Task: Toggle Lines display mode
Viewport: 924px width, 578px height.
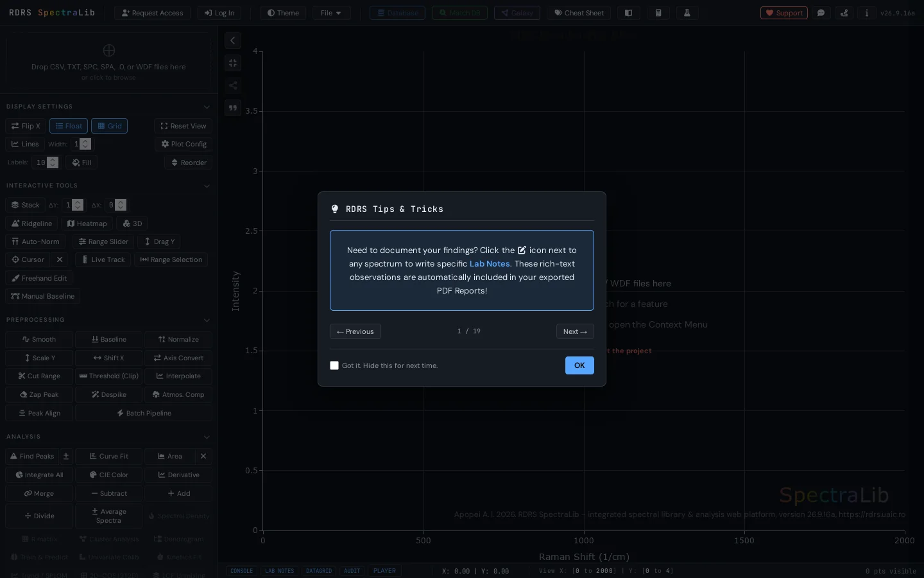Action: [25, 144]
